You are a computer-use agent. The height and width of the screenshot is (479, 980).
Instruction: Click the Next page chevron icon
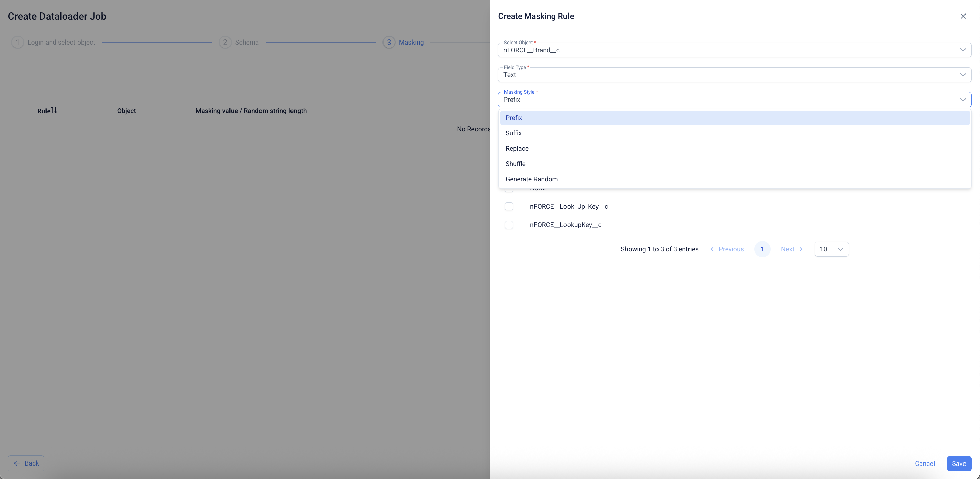[801, 249]
